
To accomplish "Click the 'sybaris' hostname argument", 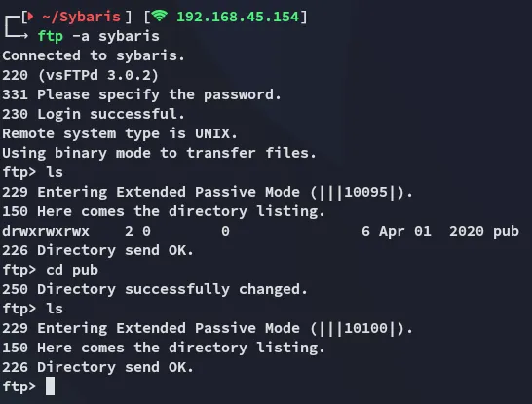I will click(x=129, y=36).
